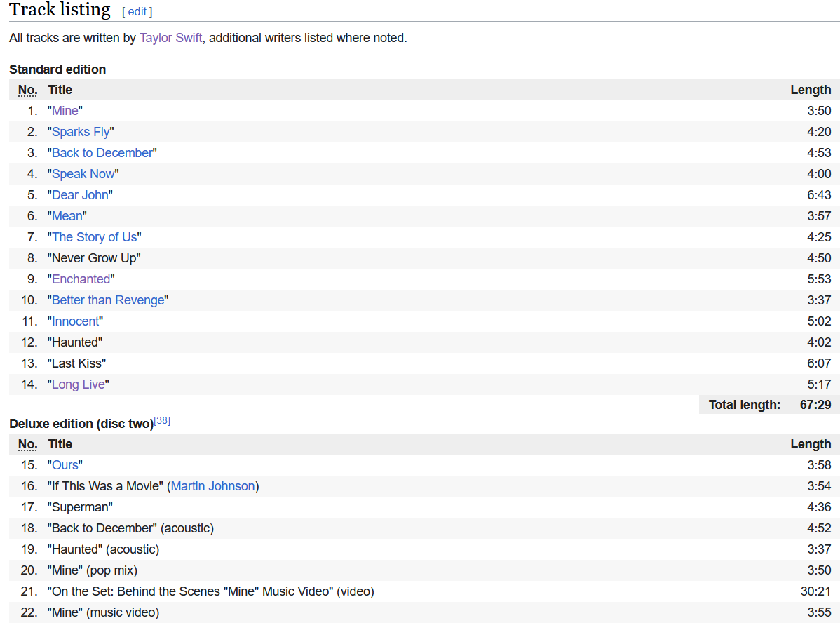
Task: Click the "On the Set: Behind the Scenes" title
Action: click(210, 591)
